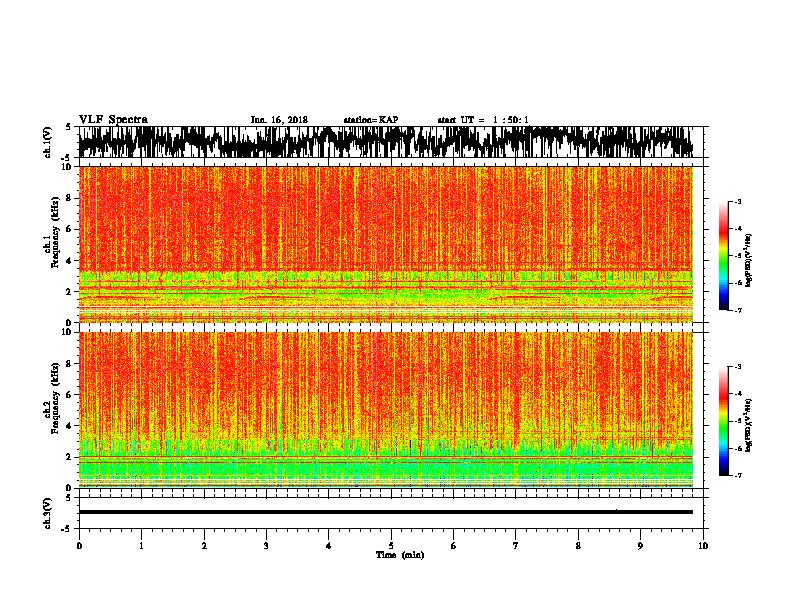Click time axis tick label "6"
Screen dimensions: 792x612
pyautogui.click(x=454, y=546)
